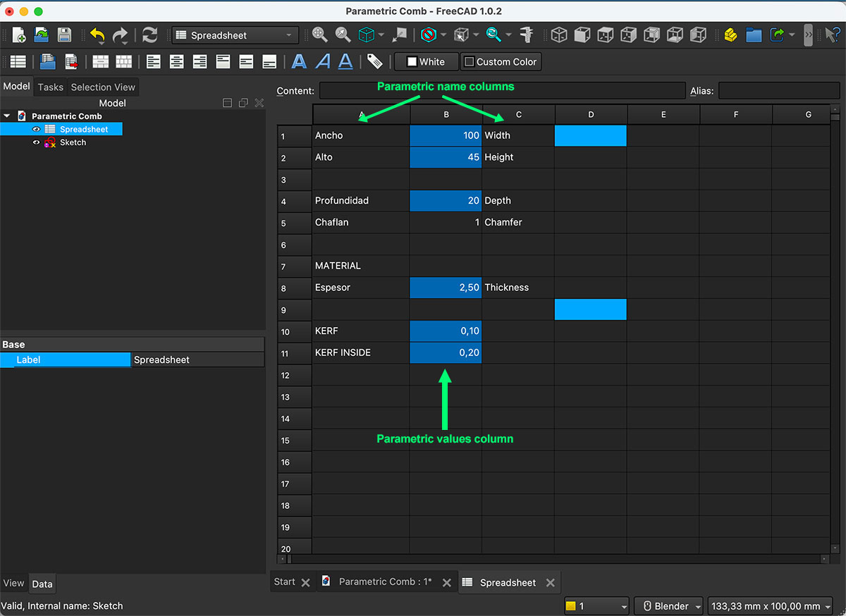Align cell text to the right
This screenshot has width=846, height=616.
pos(200,62)
